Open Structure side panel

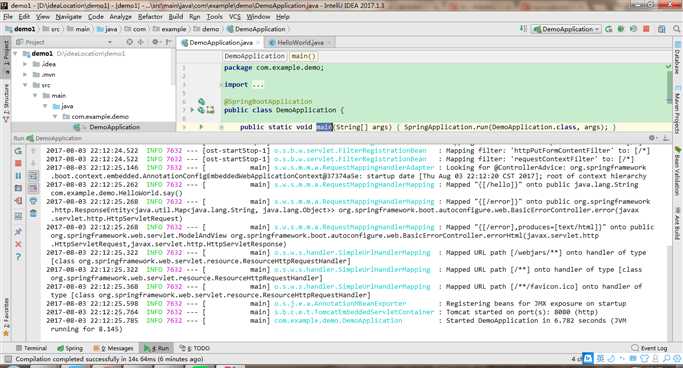point(6,102)
